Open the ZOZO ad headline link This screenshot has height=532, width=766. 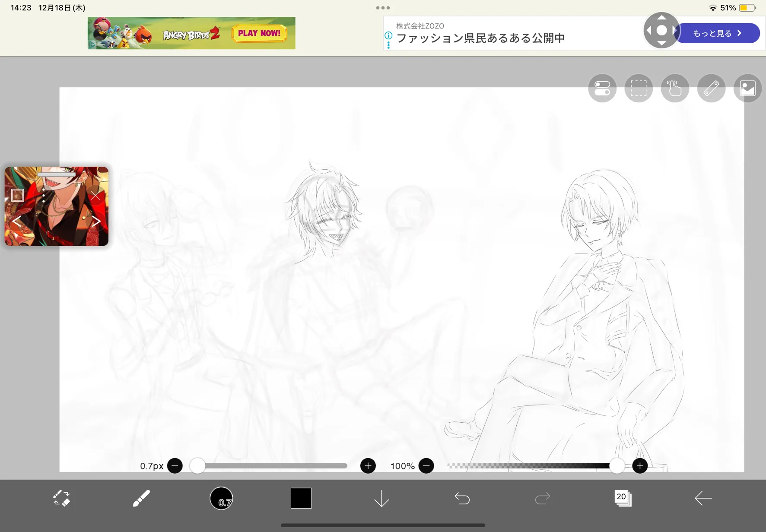pos(481,38)
